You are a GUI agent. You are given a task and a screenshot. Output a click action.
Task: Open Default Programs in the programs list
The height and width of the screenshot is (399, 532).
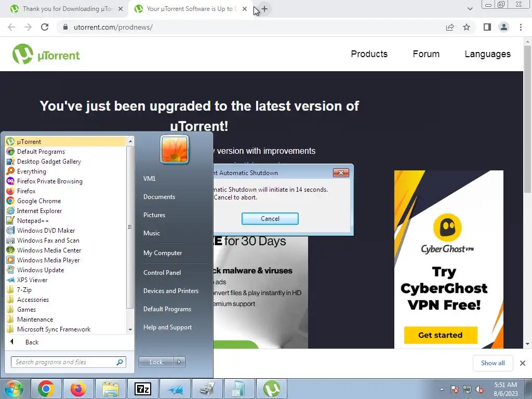coord(65,151)
